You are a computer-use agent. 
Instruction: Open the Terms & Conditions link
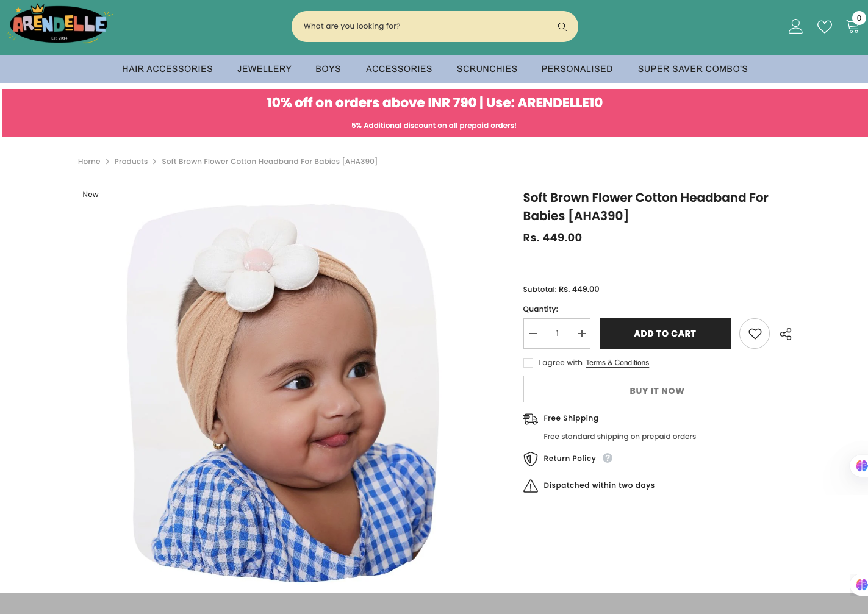pyautogui.click(x=617, y=363)
